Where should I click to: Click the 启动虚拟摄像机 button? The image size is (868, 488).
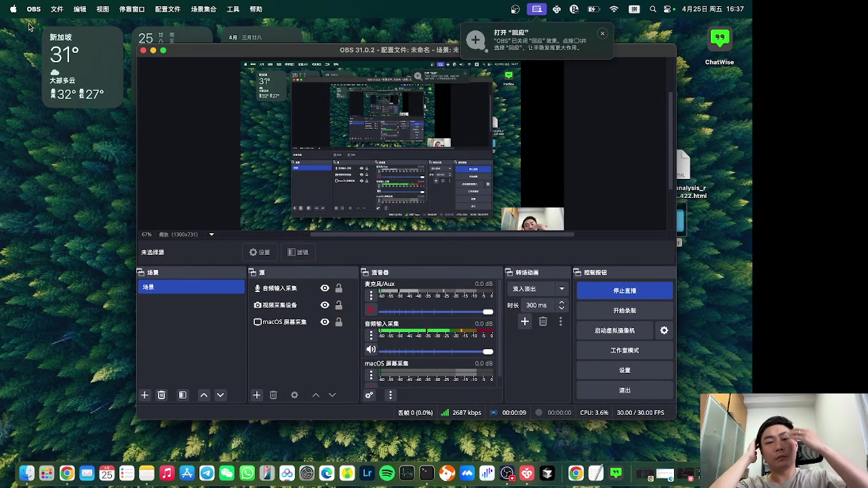615,331
